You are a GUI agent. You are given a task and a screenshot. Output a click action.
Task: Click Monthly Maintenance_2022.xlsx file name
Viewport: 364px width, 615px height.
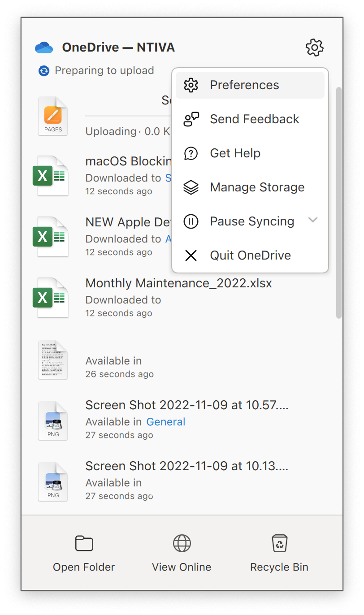(179, 283)
